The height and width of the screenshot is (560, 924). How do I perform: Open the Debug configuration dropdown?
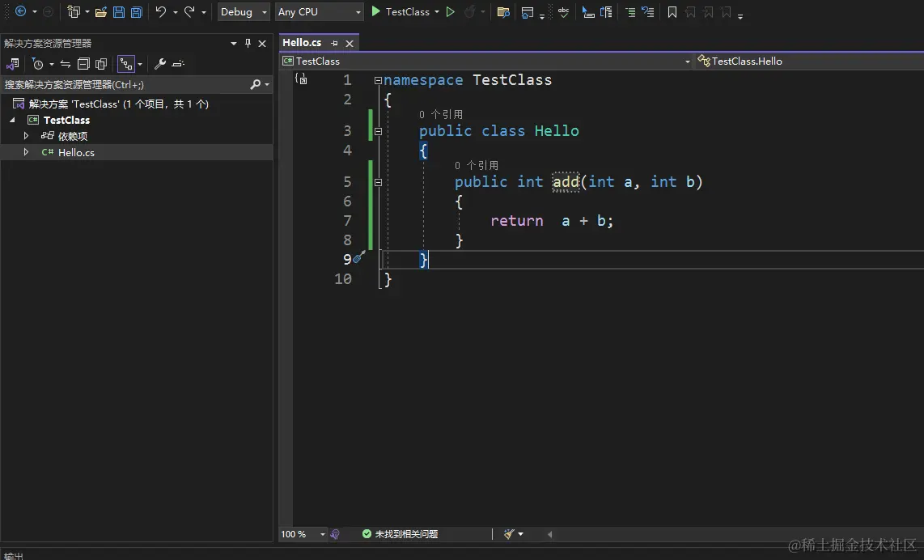[244, 12]
